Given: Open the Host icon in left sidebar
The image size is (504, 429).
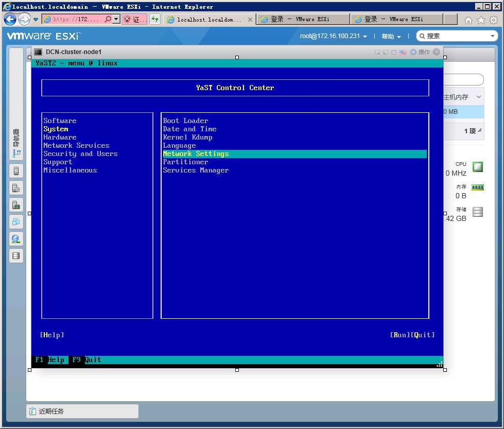Looking at the screenshot, I should (x=16, y=171).
